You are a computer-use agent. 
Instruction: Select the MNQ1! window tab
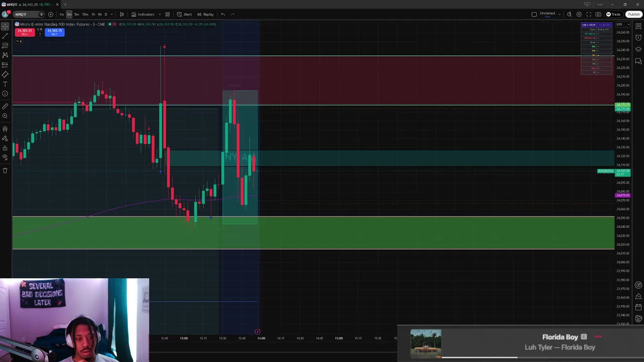29,5
